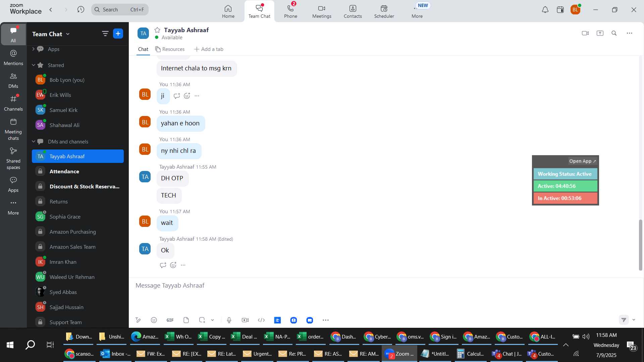
Task: Open the Sophia Grace chat
Action: pos(78,217)
